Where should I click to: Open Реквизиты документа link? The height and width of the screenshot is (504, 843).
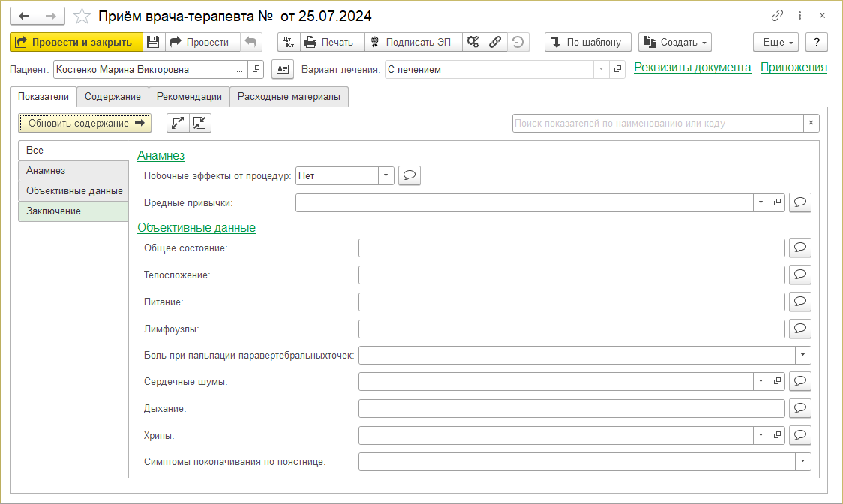(692, 67)
